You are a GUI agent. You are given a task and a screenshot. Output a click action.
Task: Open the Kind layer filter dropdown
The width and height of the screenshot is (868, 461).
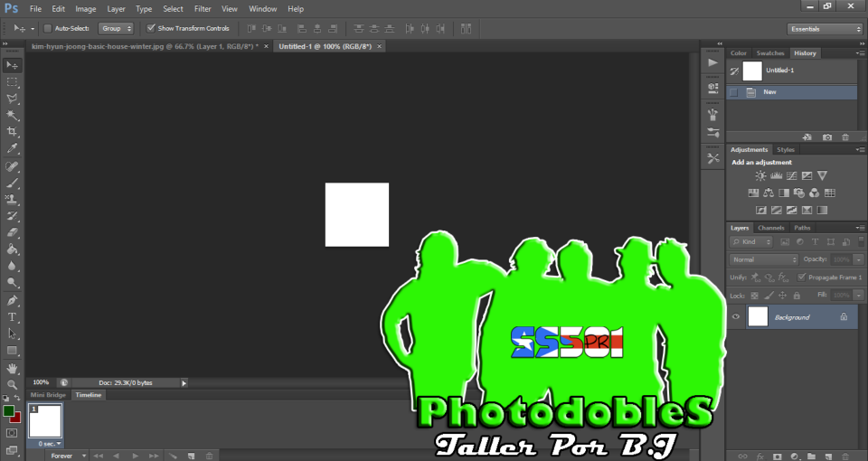(x=751, y=242)
